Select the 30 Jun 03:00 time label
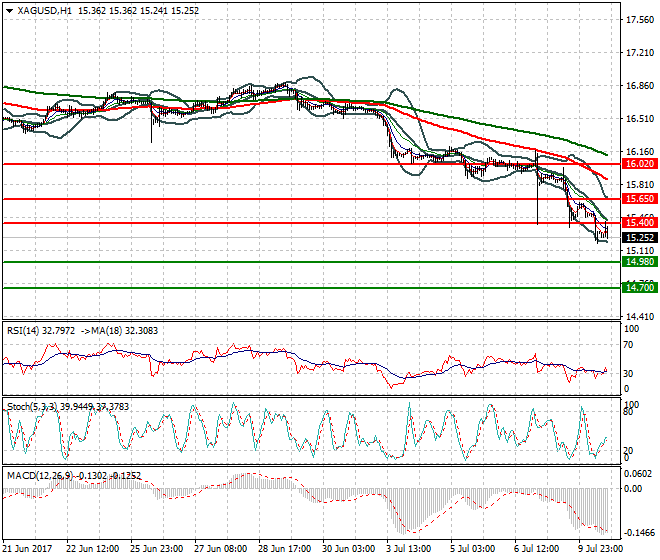 (349, 549)
